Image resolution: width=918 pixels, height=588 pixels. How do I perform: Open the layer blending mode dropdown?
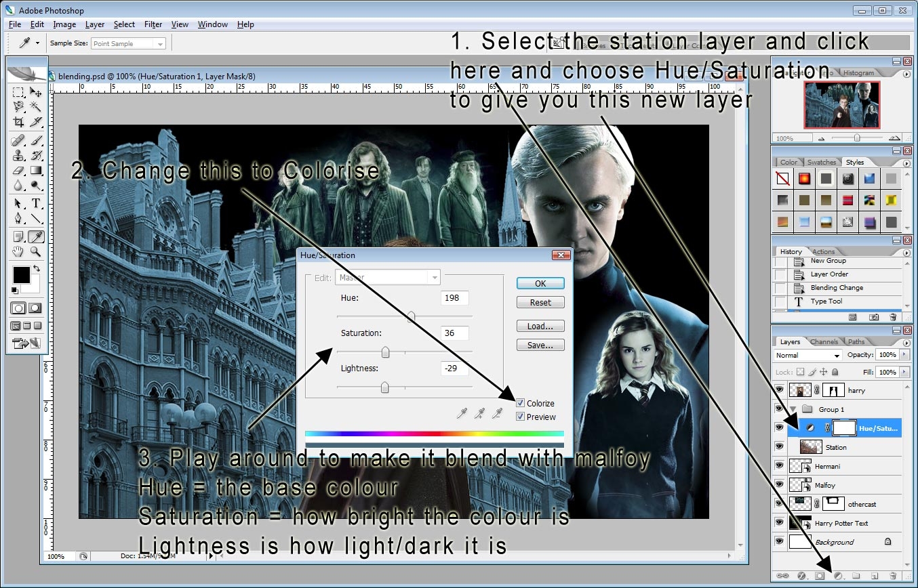coord(807,355)
